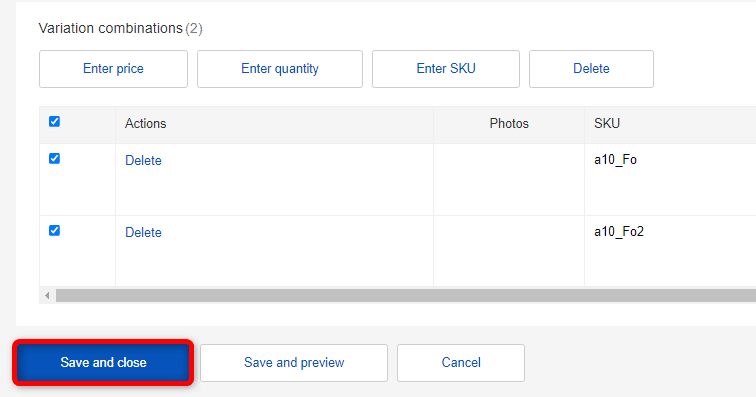Click the Actions column header
The image size is (756, 397).
(146, 123)
